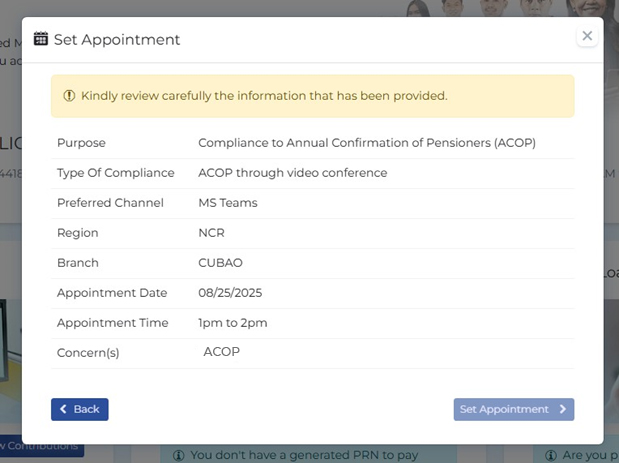
Task: Click the calendar icon beside Set Appointment title
Action: 41,39
